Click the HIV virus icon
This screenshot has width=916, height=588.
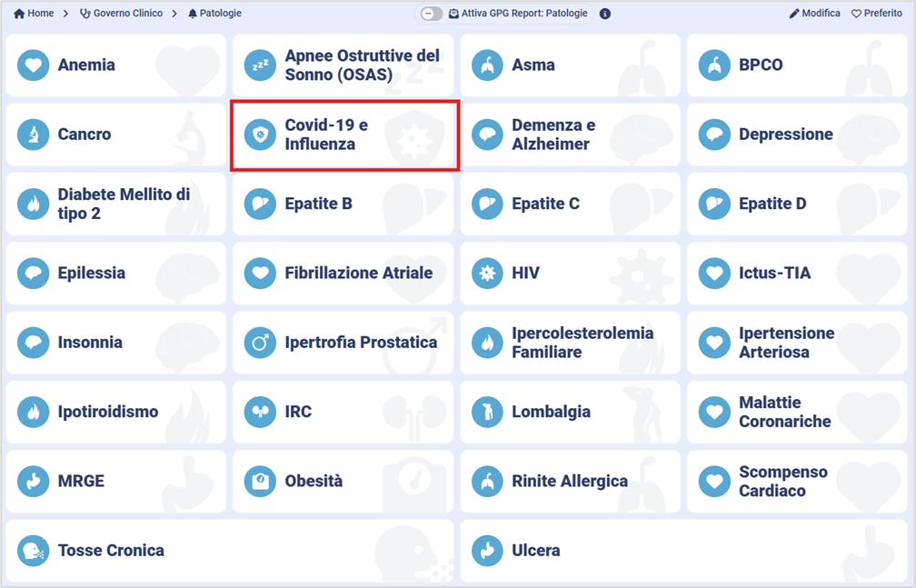coord(488,273)
